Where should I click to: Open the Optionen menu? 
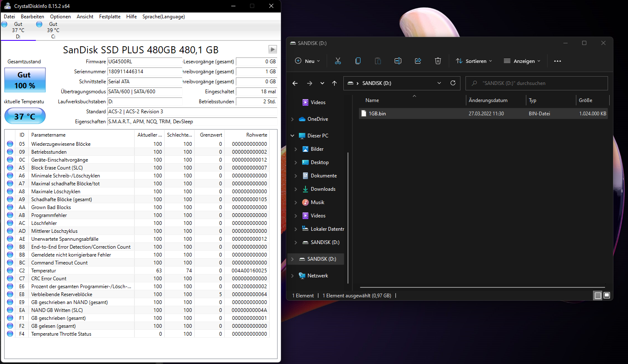pos(60,17)
